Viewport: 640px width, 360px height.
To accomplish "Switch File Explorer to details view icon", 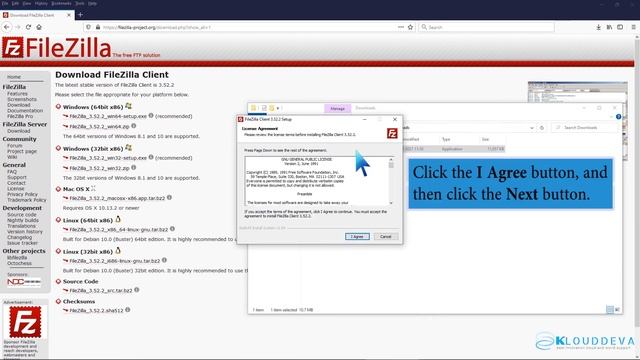I will 610,310.
